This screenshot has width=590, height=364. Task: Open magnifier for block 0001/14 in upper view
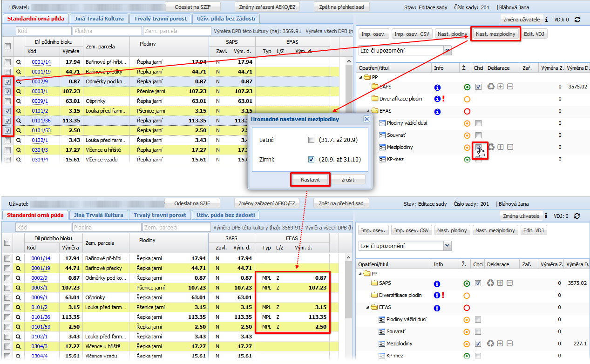click(19, 62)
